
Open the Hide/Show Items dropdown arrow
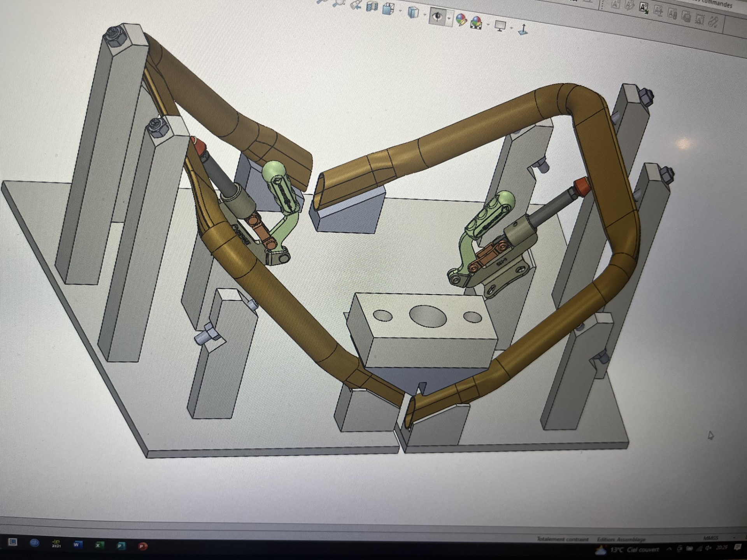coord(449,18)
